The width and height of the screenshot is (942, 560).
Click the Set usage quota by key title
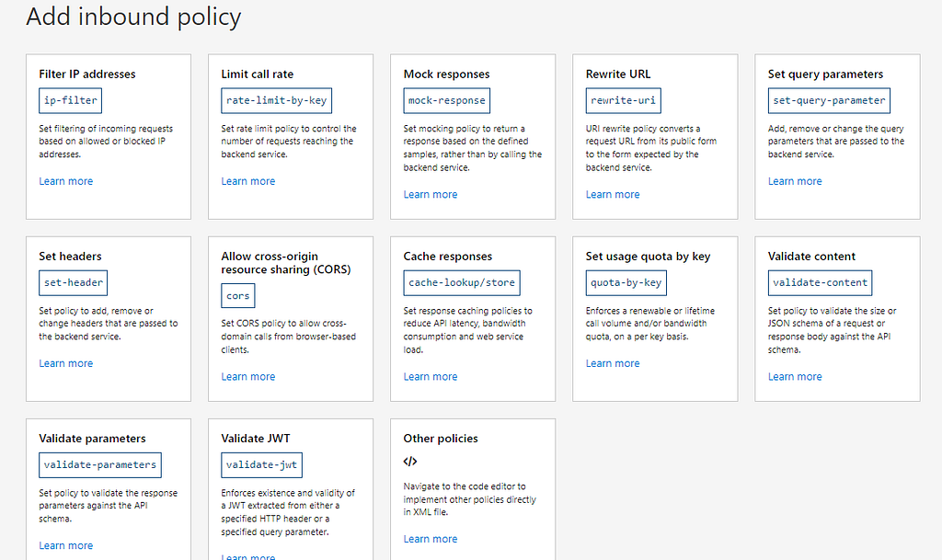(x=648, y=257)
